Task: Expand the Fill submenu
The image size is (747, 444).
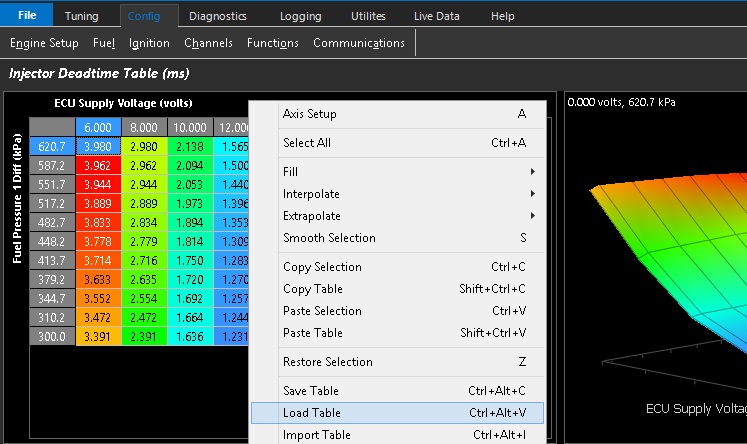Action: tap(397, 172)
